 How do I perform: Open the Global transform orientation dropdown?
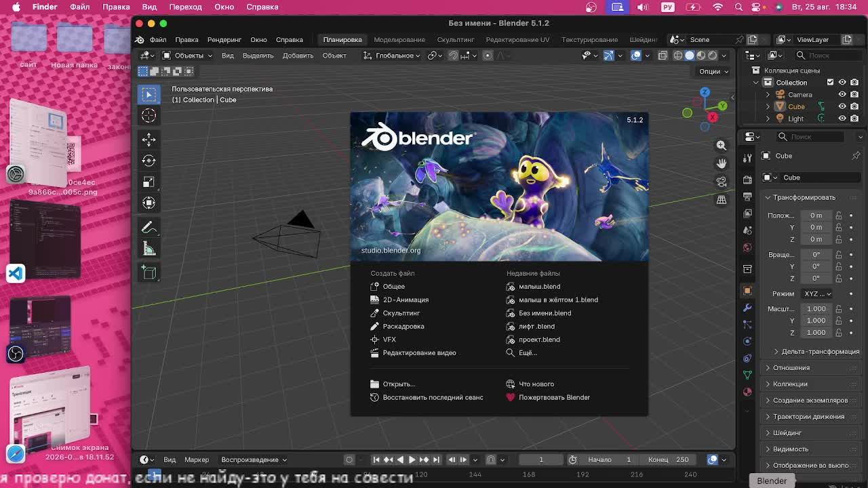[x=392, y=56]
